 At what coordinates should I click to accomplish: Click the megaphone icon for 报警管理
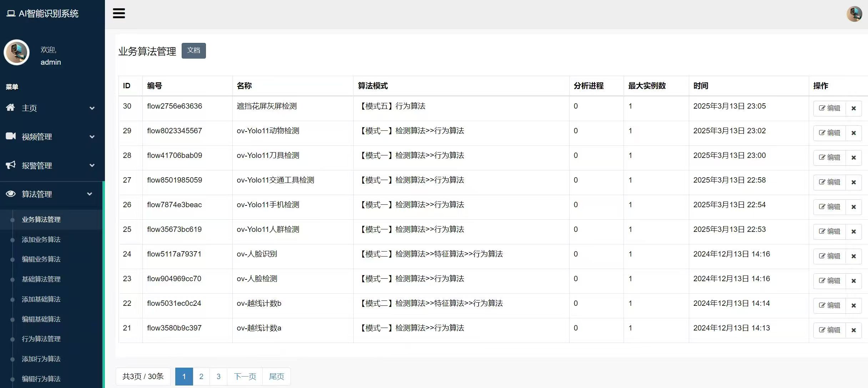click(x=10, y=165)
